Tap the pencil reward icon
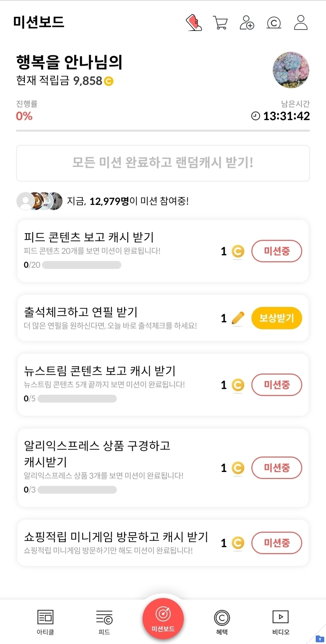The image size is (326, 644). (x=238, y=318)
